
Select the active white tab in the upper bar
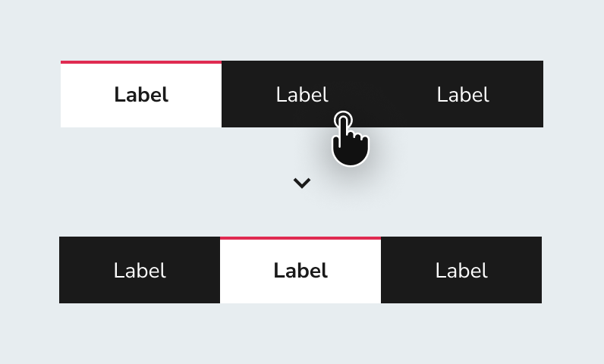(141, 94)
